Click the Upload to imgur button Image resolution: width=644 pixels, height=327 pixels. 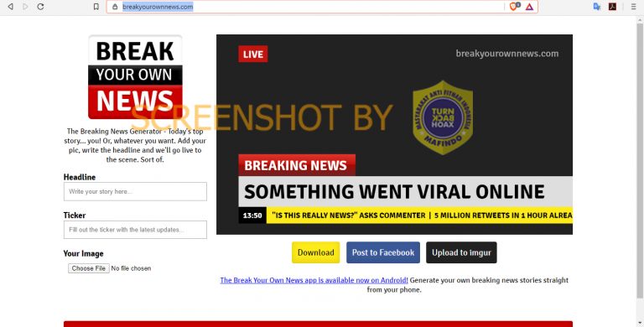[461, 252]
